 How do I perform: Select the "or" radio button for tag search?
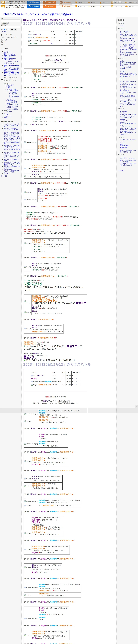point(8,29)
